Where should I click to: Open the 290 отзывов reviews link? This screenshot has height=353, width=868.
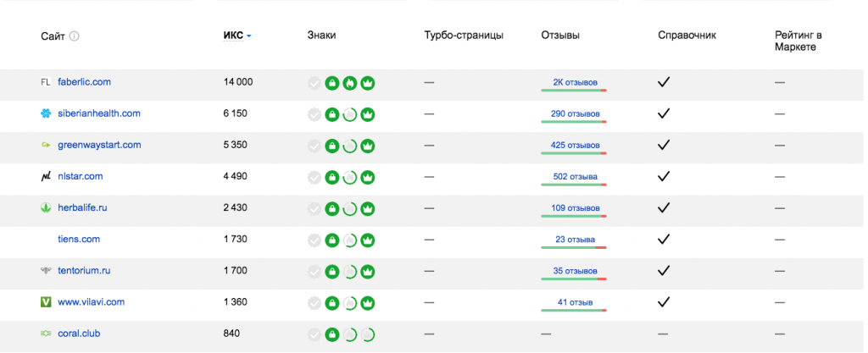pos(576,113)
